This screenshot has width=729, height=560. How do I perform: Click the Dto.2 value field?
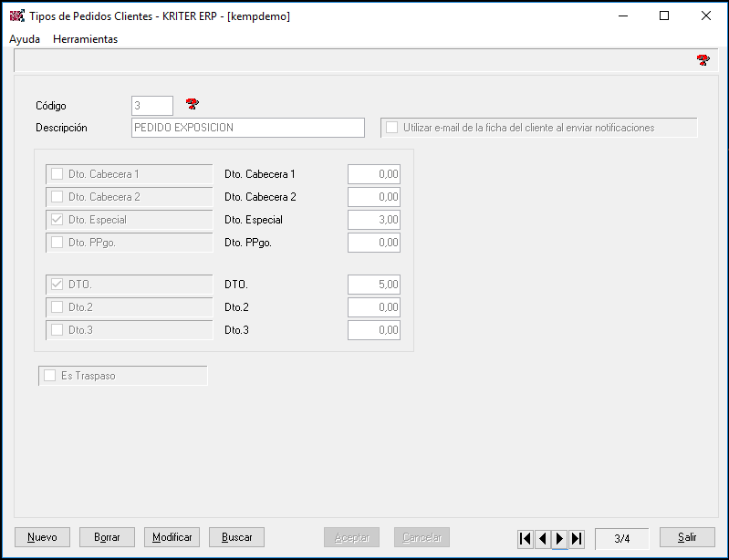[x=374, y=306]
